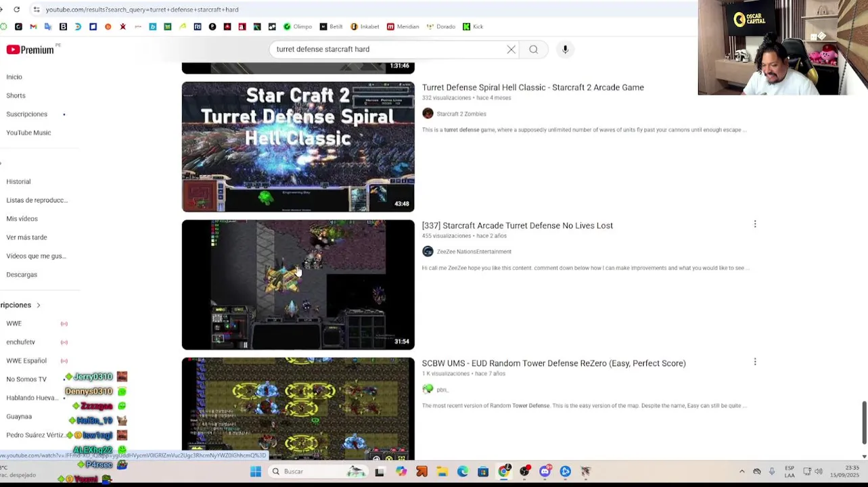Open Starcraft Arcade Turret Defense No Lives Lost title
868x487 pixels.
point(518,225)
